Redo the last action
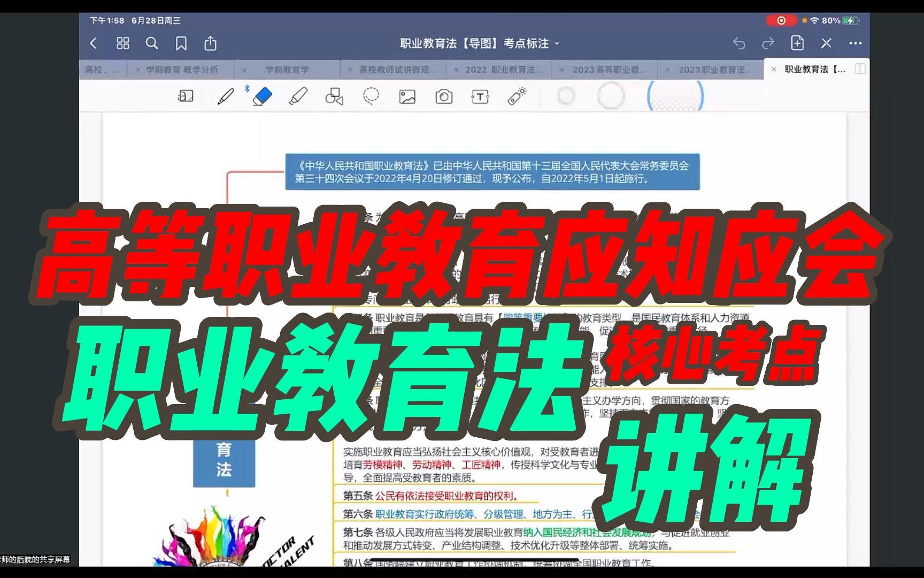The height and width of the screenshot is (578, 924). click(768, 43)
